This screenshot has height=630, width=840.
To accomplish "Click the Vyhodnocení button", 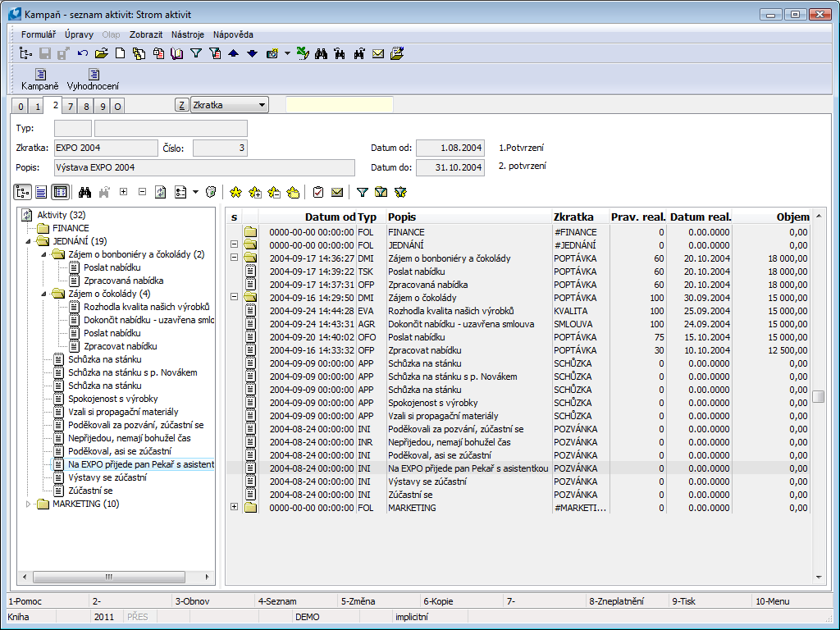I will 93,80.
